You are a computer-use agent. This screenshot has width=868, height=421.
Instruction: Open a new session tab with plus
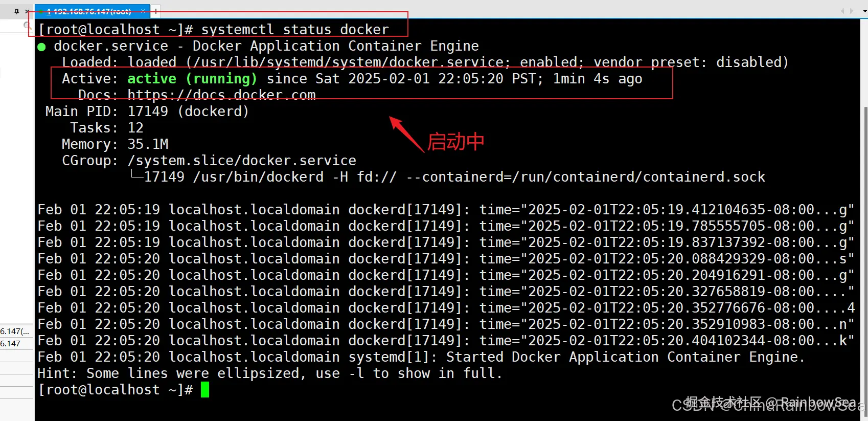(x=156, y=11)
